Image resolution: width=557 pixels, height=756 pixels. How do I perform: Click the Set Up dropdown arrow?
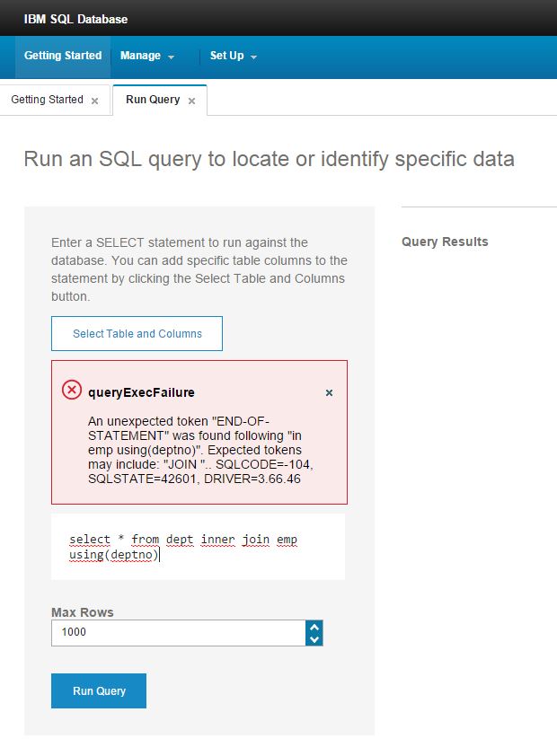point(253,57)
